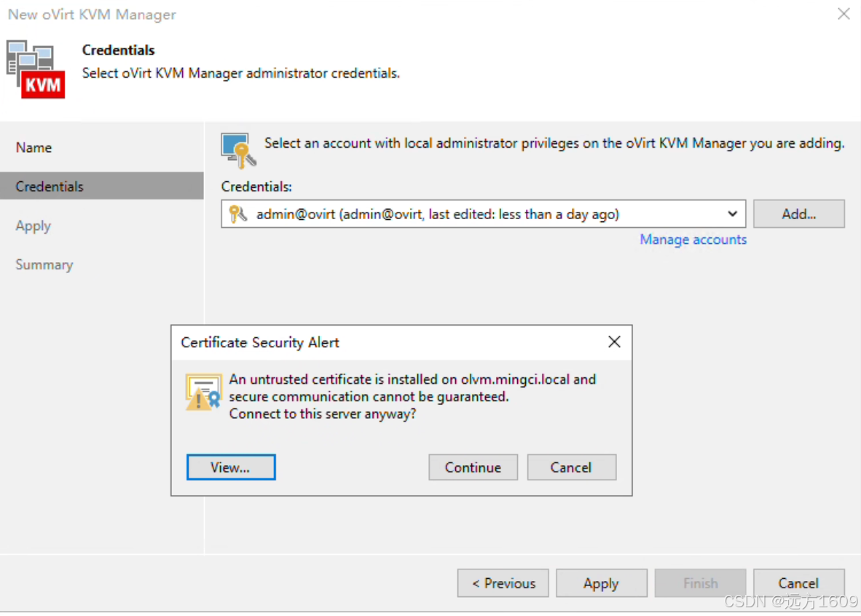Click the Apply button in wizard footer
Image resolution: width=861 pixels, height=616 pixels.
point(601,583)
